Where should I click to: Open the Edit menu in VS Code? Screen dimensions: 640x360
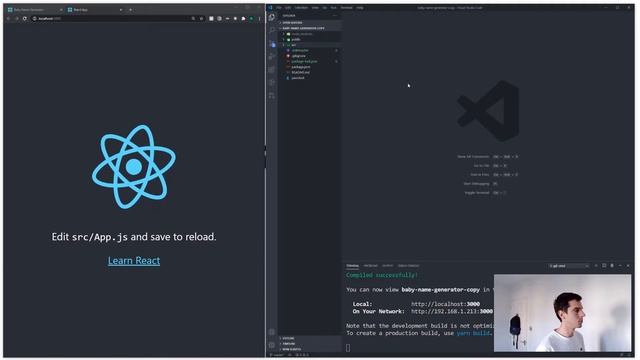pyautogui.click(x=288, y=8)
